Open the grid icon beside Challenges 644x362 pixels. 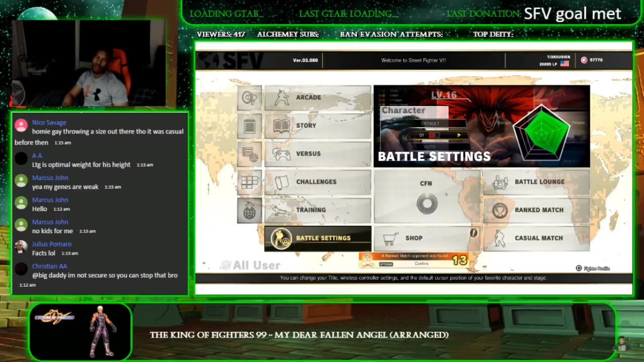(x=250, y=182)
